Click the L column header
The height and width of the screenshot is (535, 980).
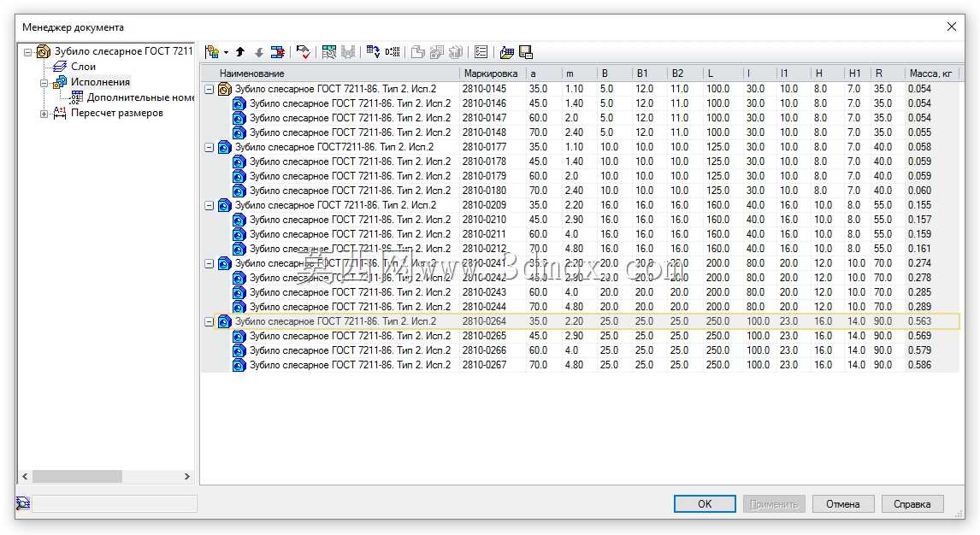(x=722, y=73)
